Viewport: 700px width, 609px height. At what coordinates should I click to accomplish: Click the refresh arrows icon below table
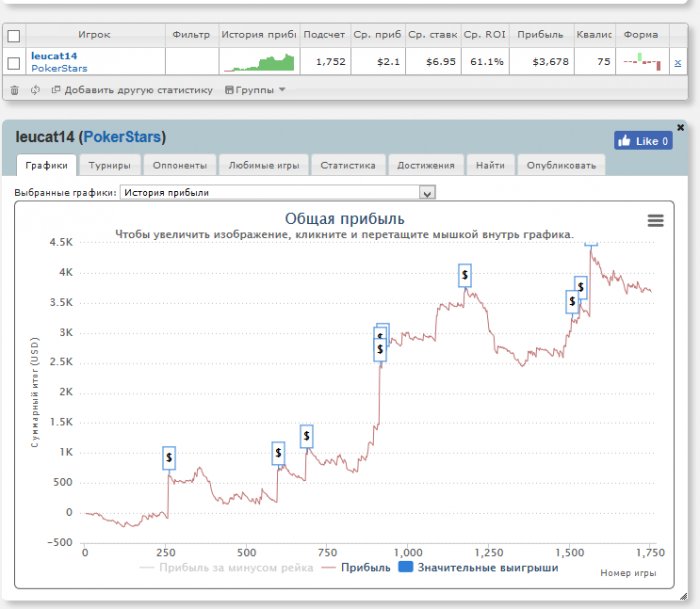click(x=35, y=90)
